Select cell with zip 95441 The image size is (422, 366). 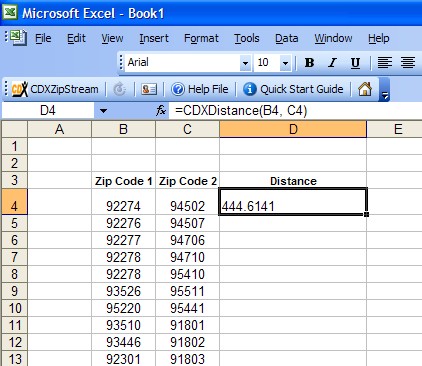click(x=187, y=308)
